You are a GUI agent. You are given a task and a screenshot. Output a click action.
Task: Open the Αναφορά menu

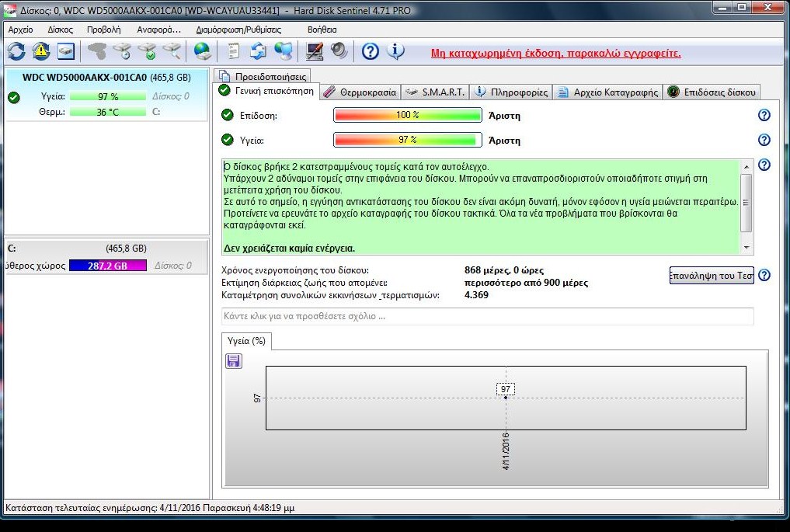158,30
